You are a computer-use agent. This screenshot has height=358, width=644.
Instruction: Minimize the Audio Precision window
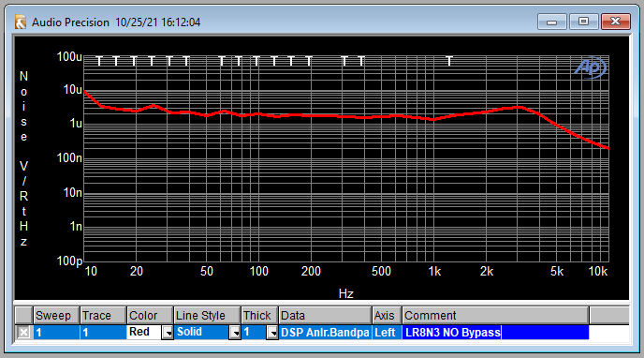coord(551,22)
